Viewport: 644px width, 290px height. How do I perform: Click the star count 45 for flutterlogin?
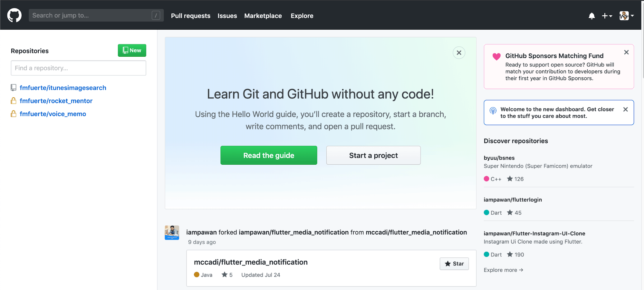tap(514, 213)
